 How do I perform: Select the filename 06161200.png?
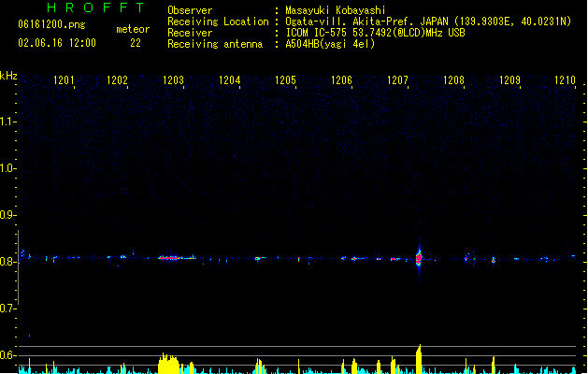coord(51,24)
